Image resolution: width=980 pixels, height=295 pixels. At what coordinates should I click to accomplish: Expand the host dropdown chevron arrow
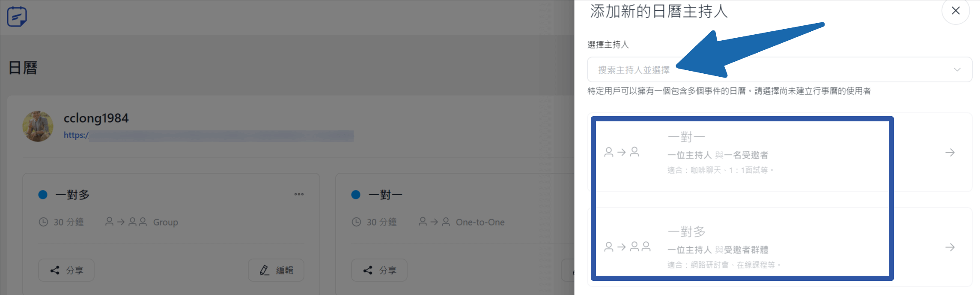coord(957,69)
